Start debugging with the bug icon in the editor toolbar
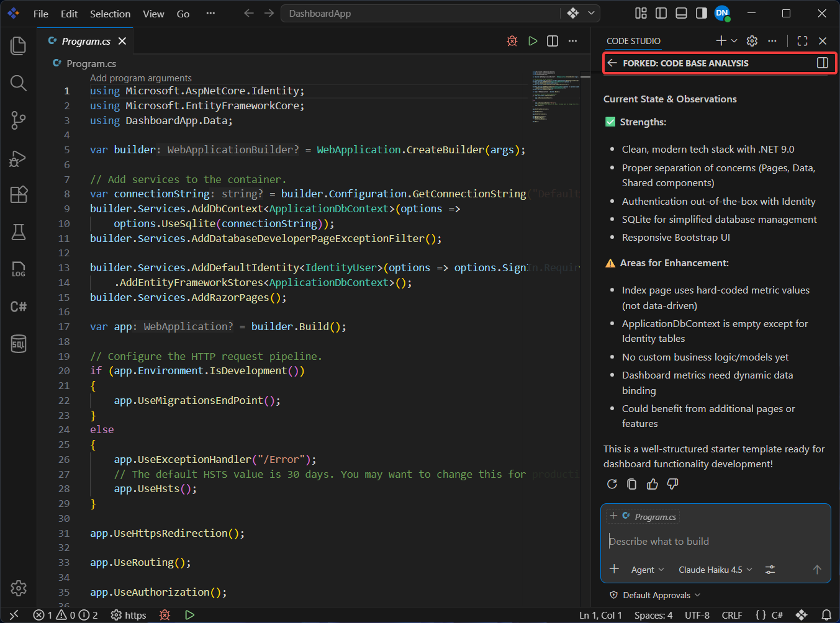Screen dimensions: 840x623 (x=512, y=41)
